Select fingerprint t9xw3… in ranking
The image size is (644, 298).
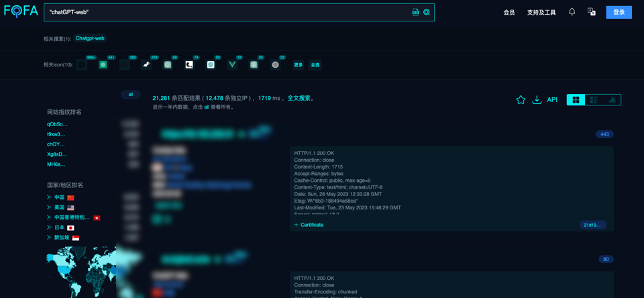[56, 134]
